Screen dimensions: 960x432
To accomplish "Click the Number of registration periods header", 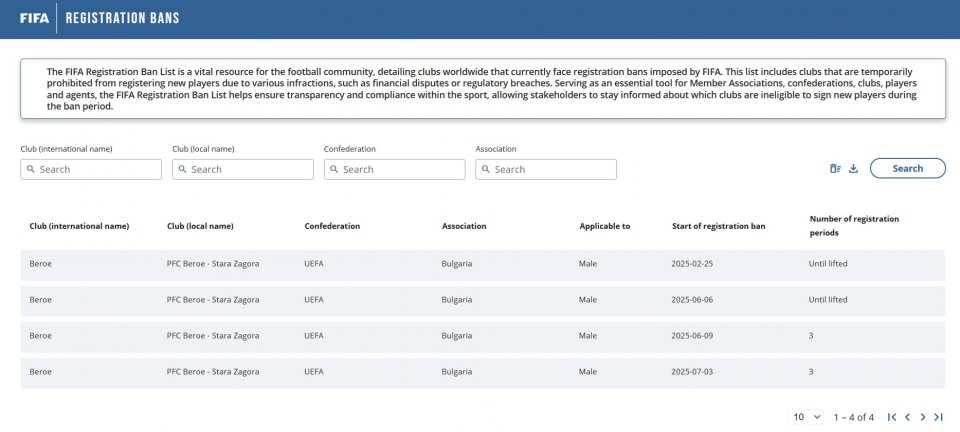I will [x=854, y=226].
